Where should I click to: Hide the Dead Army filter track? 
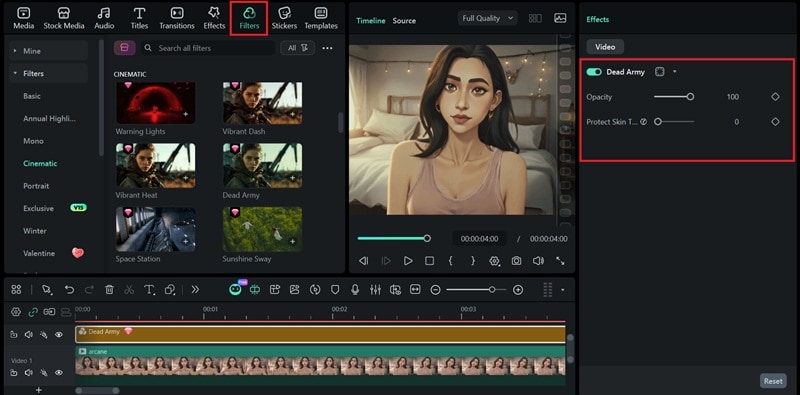59,335
